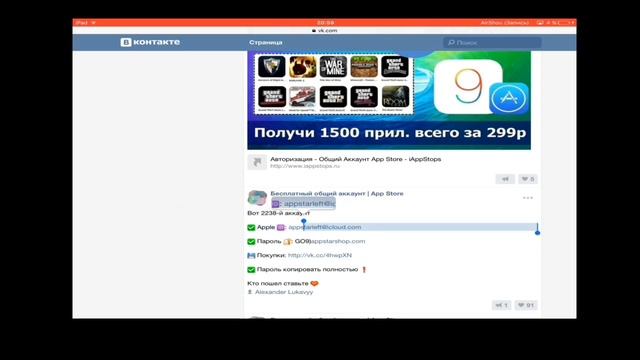Like the post with 5 likes

coord(528,179)
